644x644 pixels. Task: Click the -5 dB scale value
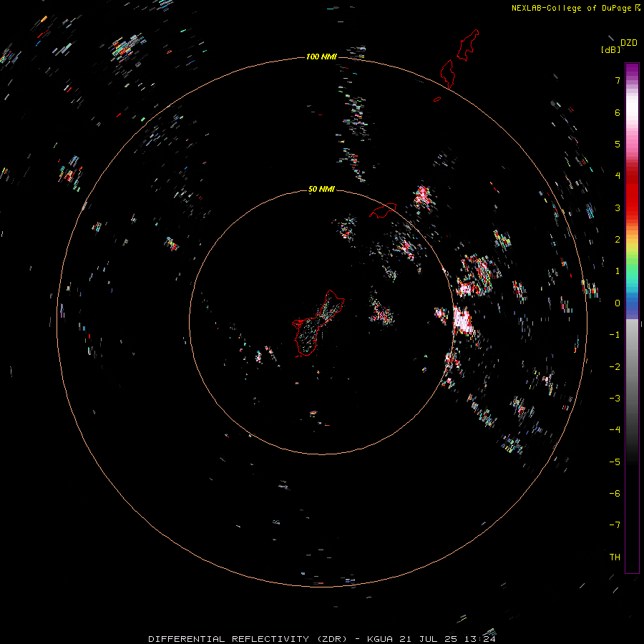[615, 462]
